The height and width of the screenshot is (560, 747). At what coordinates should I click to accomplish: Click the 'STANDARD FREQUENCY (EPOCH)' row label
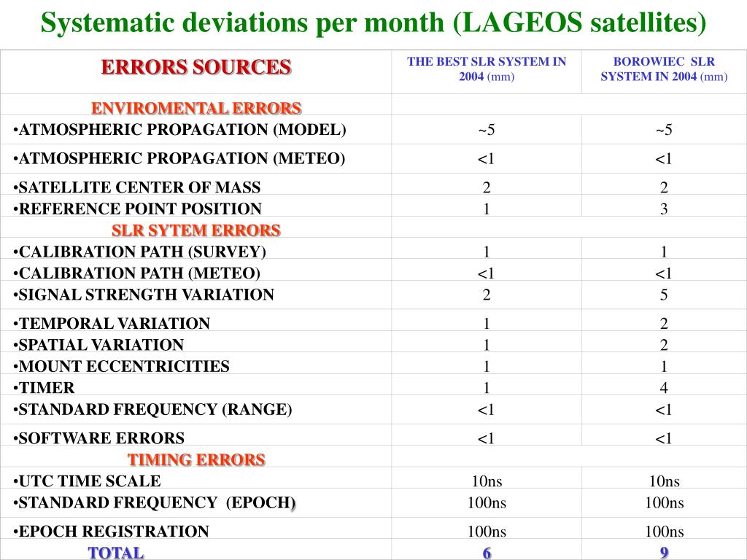[155, 503]
